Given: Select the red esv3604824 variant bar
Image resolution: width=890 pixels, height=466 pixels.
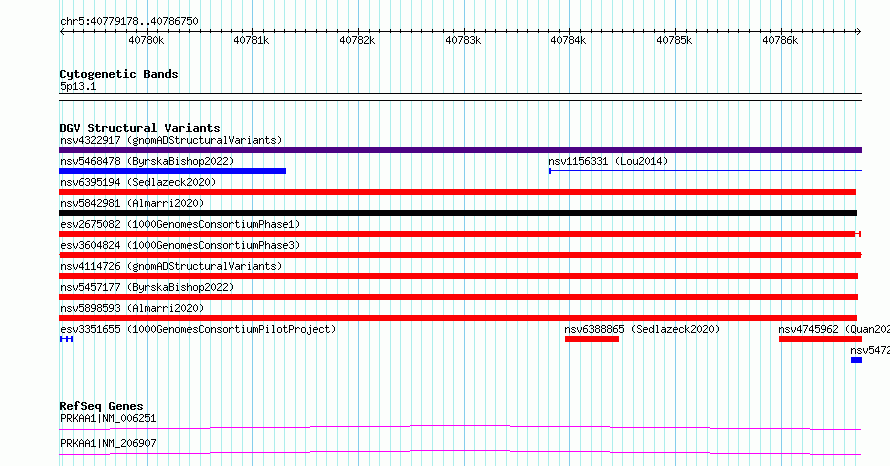Looking at the screenshot, I should pos(460,255).
